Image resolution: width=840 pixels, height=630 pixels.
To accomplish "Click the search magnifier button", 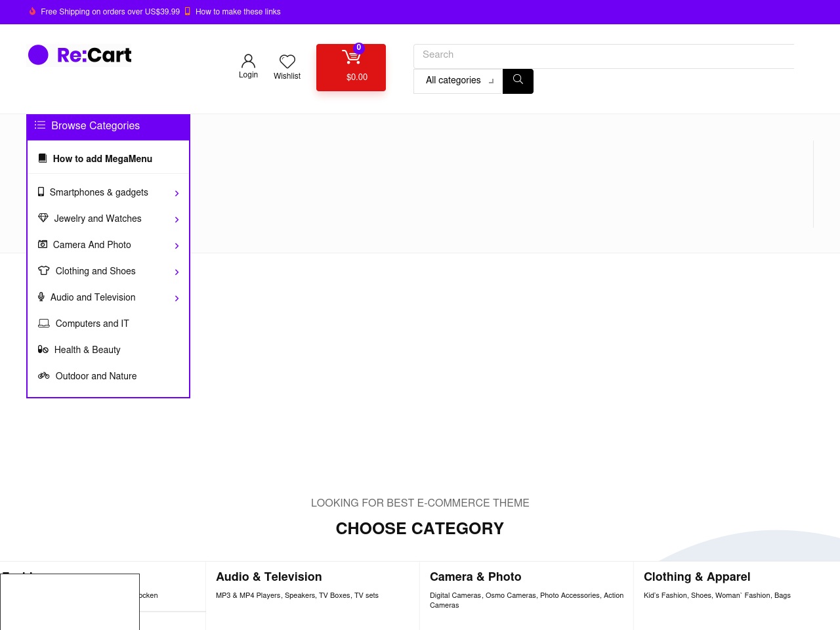I will click(518, 81).
